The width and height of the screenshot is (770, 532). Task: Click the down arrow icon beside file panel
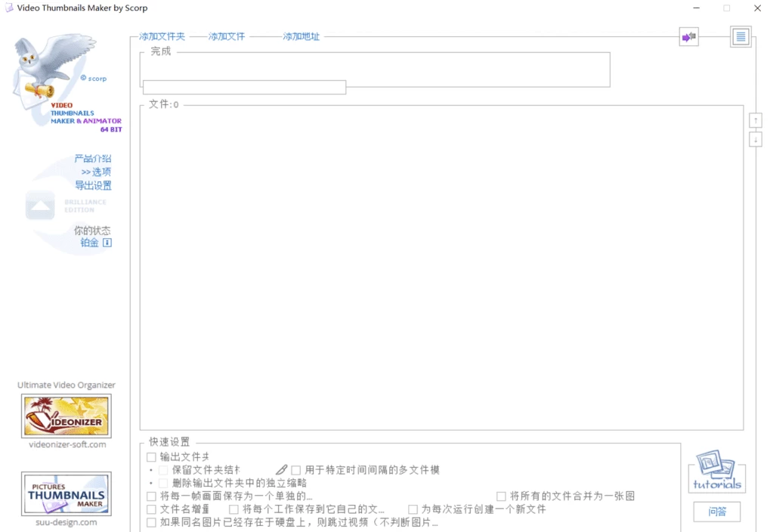point(755,138)
